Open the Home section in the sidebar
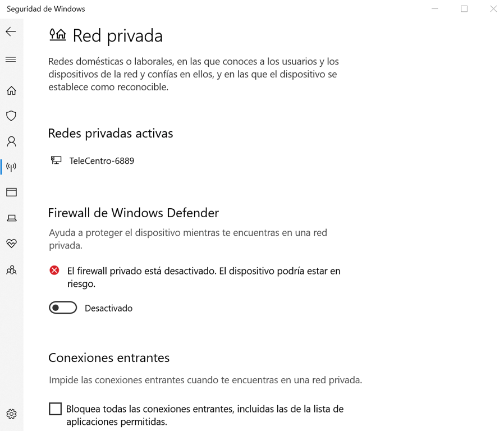Screen dimensions: 504x431 [11, 90]
